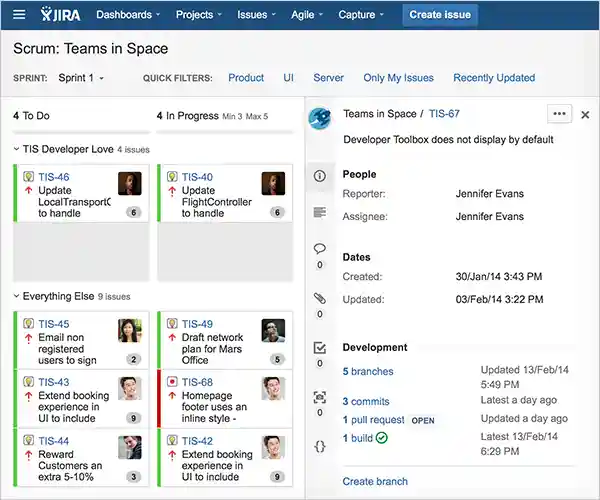The width and height of the screenshot is (600, 500).
Task: Toggle the UI quick filter
Action: pos(289,78)
